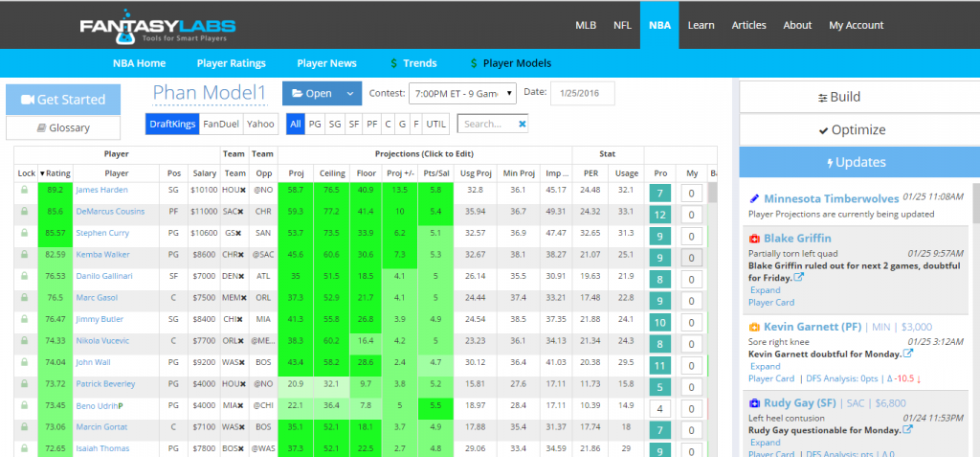
Task: Toggle lock icon for Stephen Curry row
Action: pos(25,233)
